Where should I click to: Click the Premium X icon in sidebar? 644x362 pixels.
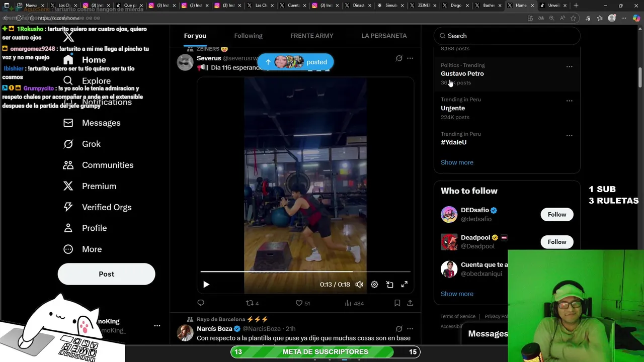(x=68, y=186)
